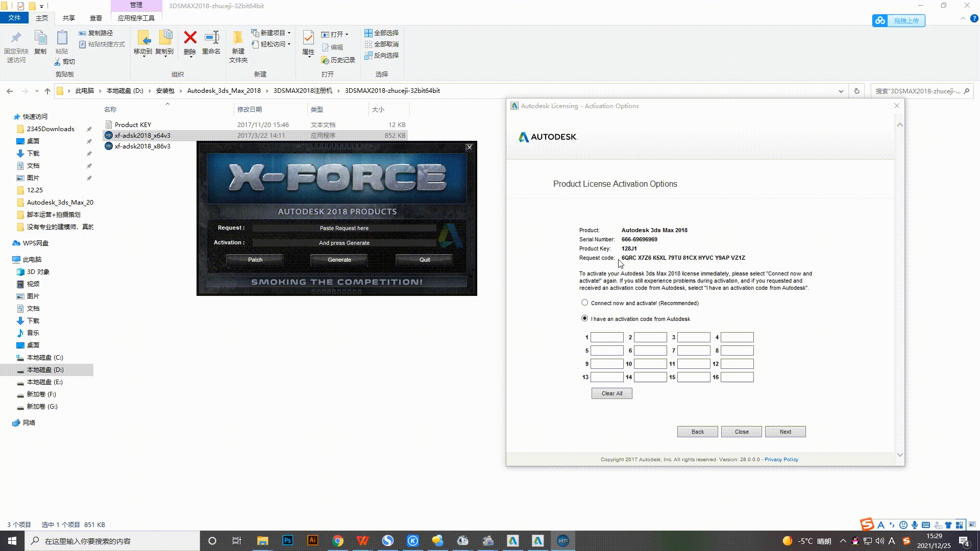This screenshot has width=980, height=551.
Task: Switch to the Share ribbon tab
Action: tap(68, 18)
